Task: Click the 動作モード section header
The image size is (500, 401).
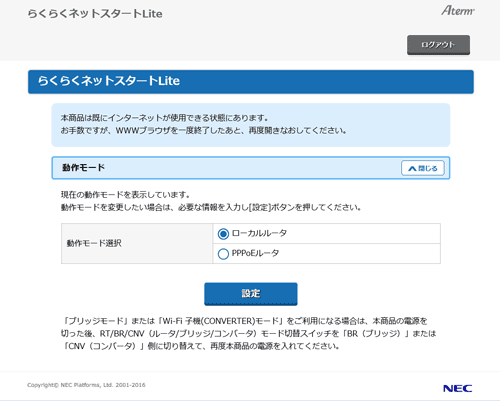Action: (x=251, y=168)
